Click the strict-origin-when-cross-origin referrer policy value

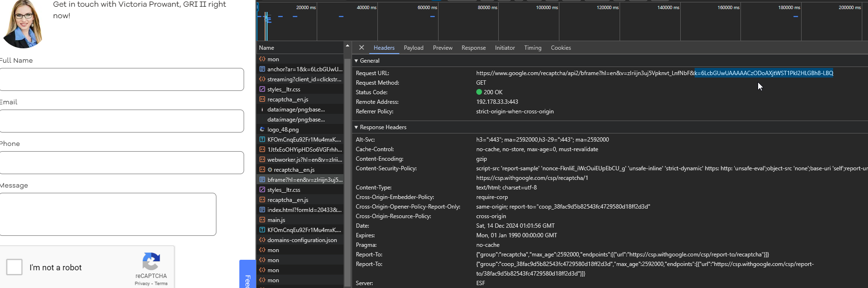pyautogui.click(x=515, y=111)
